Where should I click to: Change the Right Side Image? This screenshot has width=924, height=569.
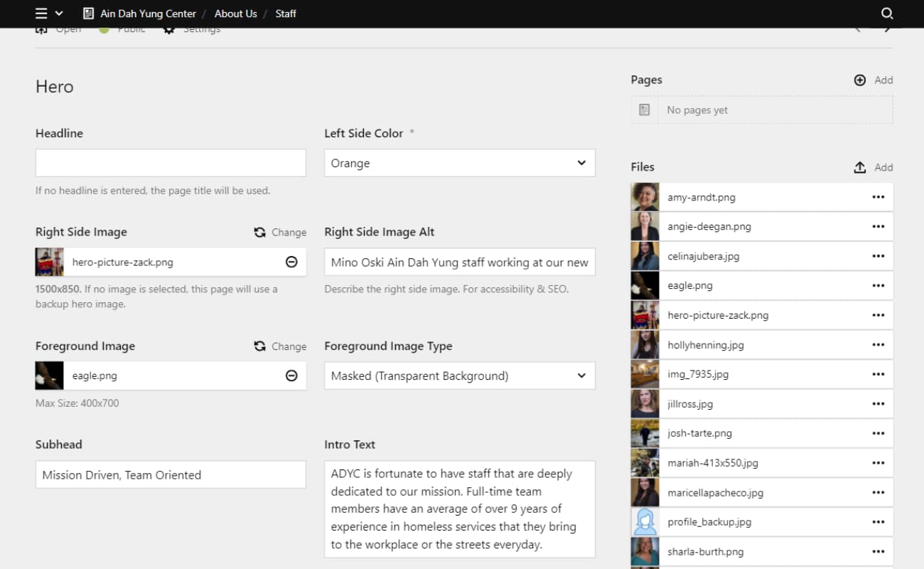(280, 233)
